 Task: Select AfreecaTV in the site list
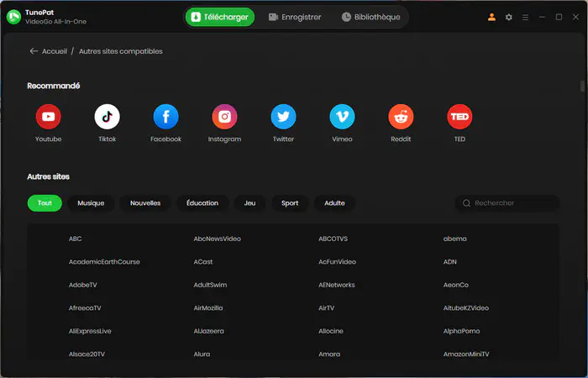tap(85, 308)
